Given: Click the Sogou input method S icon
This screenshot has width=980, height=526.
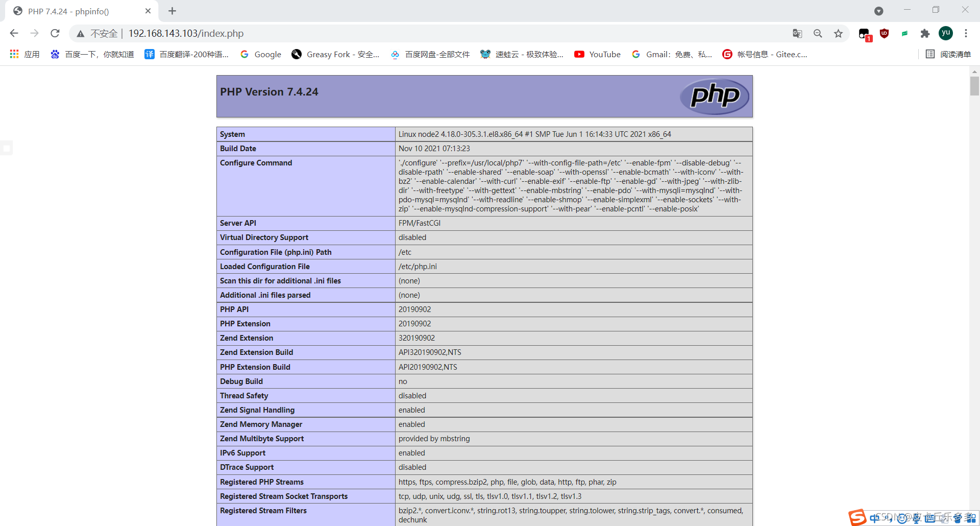Looking at the screenshot, I should pyautogui.click(x=857, y=517).
